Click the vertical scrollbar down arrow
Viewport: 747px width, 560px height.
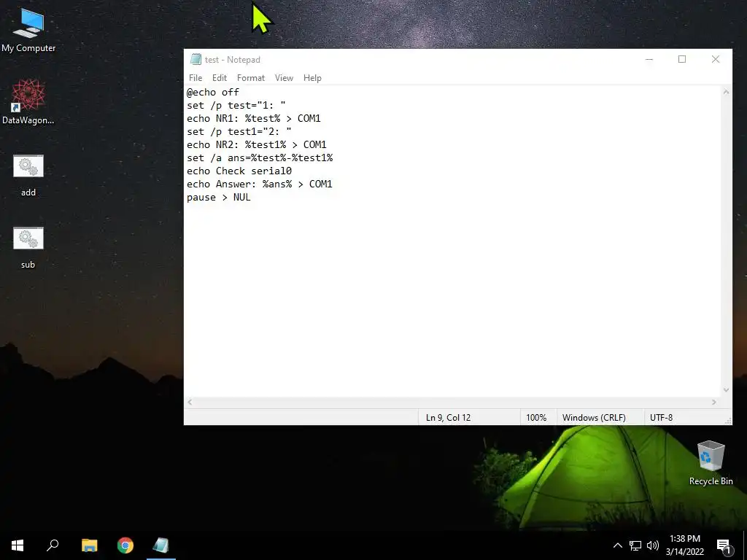(x=726, y=390)
